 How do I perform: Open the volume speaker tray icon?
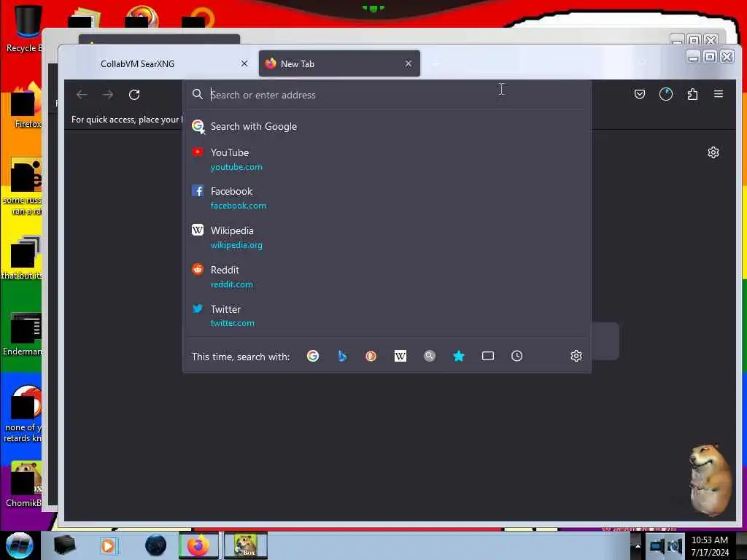click(675, 545)
